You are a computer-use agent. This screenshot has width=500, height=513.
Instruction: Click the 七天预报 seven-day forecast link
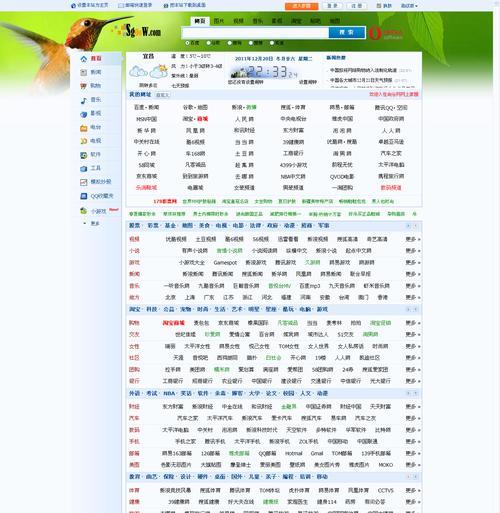pyautogui.click(x=180, y=86)
